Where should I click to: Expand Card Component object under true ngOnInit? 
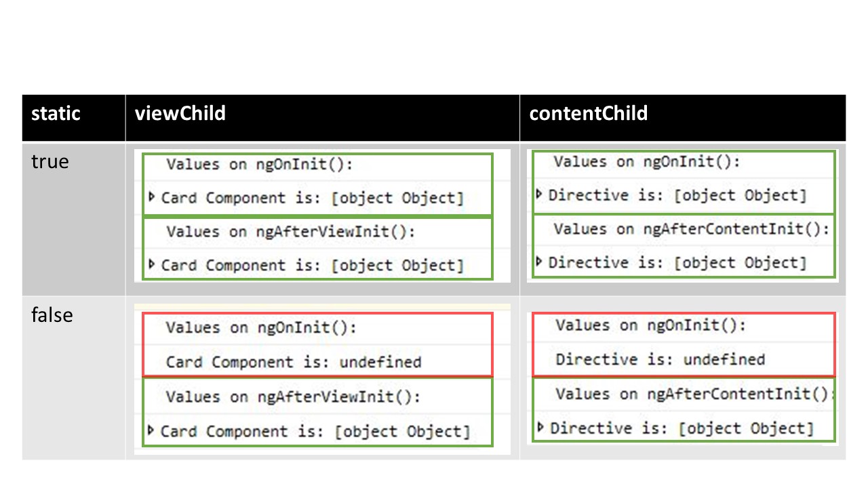point(152,198)
